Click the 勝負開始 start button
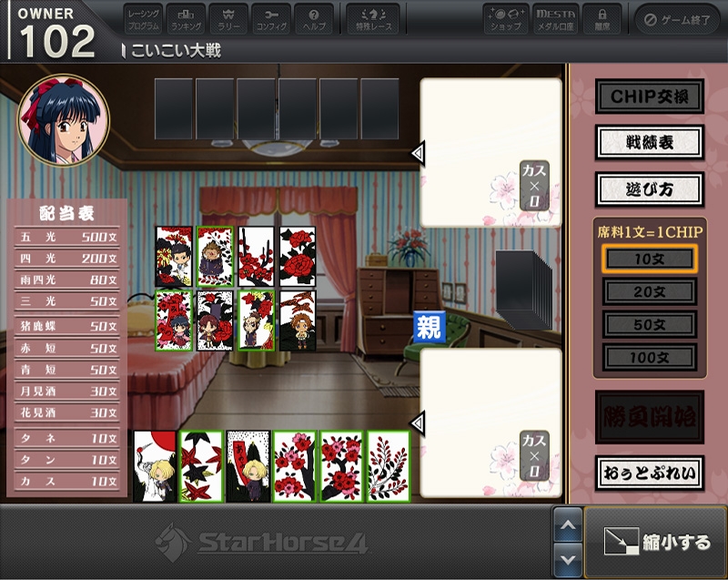Image resolution: width=728 pixels, height=580 pixels. [x=650, y=417]
